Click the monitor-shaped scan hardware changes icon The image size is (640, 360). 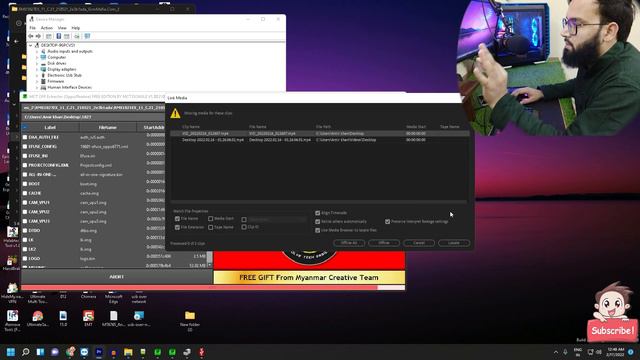(87, 36)
